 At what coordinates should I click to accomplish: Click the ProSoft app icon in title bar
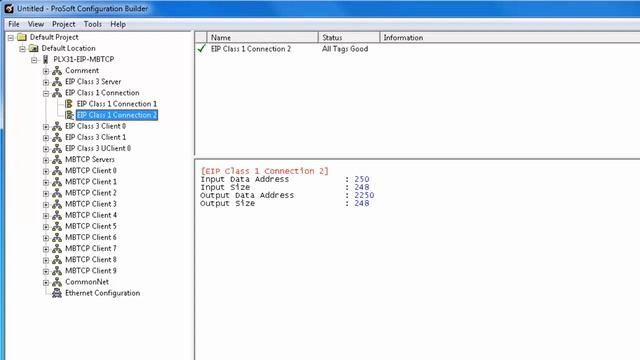point(9,9)
